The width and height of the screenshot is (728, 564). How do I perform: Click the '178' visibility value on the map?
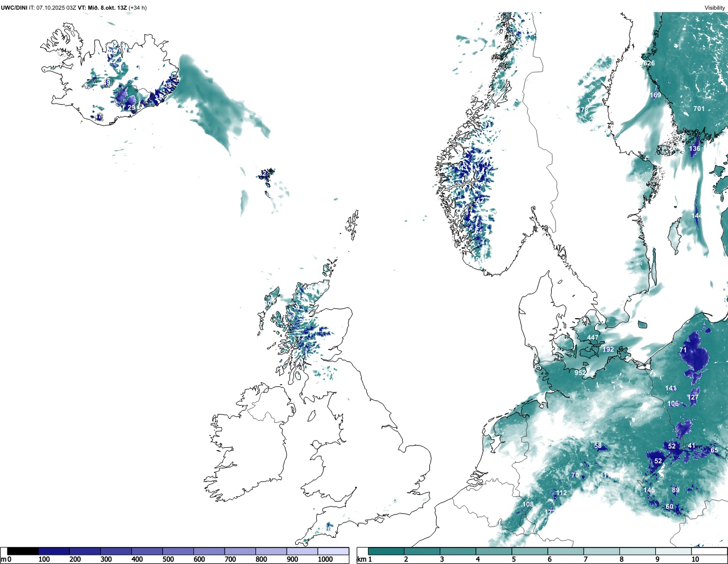(x=583, y=110)
